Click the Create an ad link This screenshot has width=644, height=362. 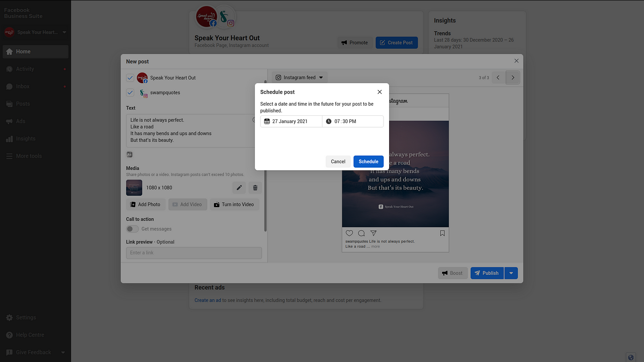click(x=207, y=300)
